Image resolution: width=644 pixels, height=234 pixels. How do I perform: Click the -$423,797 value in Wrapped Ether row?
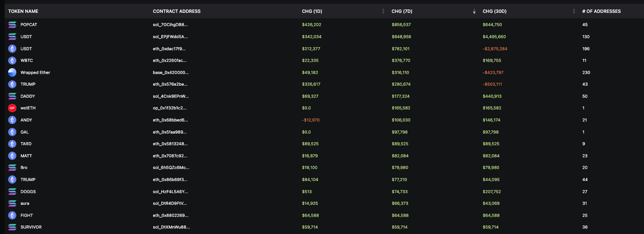pos(493,72)
